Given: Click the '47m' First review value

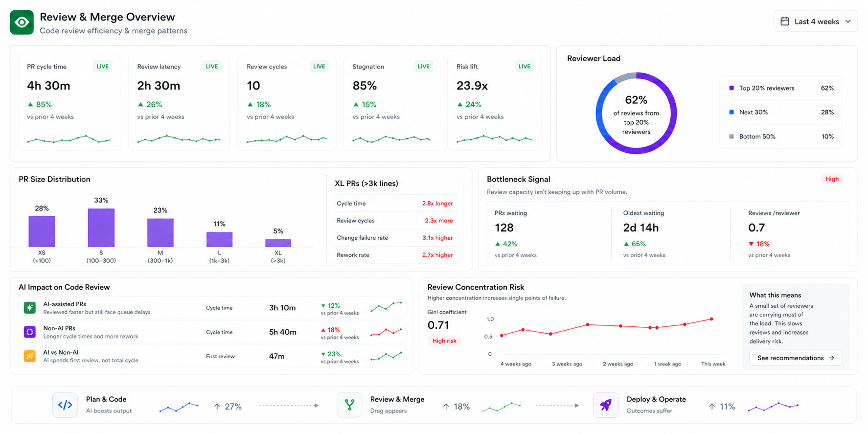Looking at the screenshot, I should tap(276, 356).
